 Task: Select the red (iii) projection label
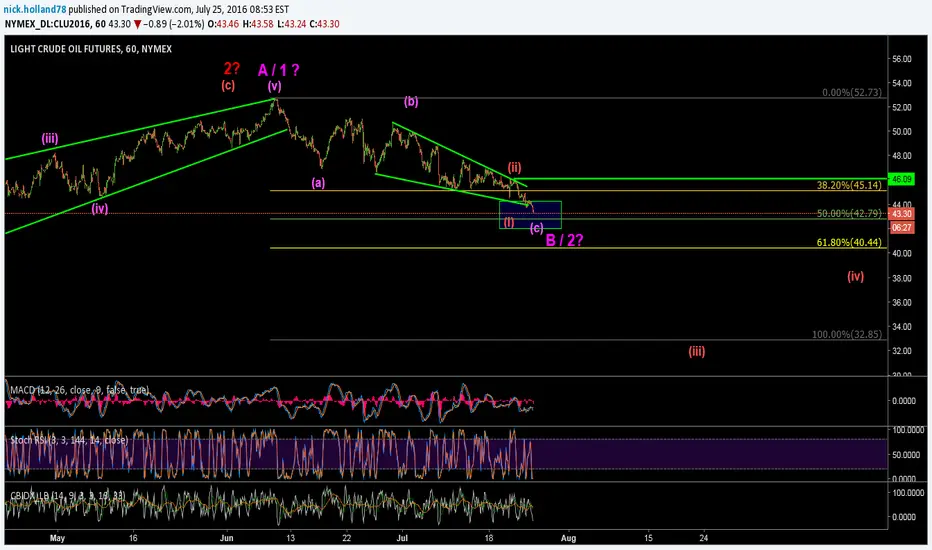tap(697, 351)
